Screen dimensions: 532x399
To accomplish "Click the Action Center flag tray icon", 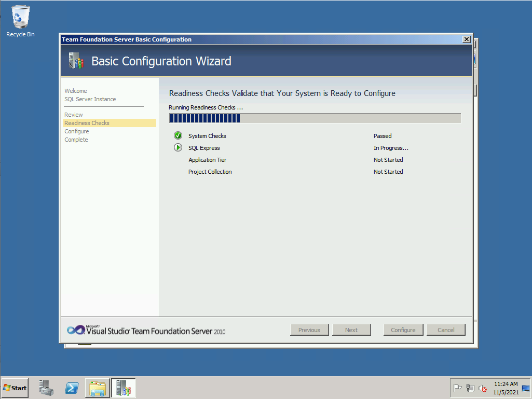I will (x=458, y=388).
